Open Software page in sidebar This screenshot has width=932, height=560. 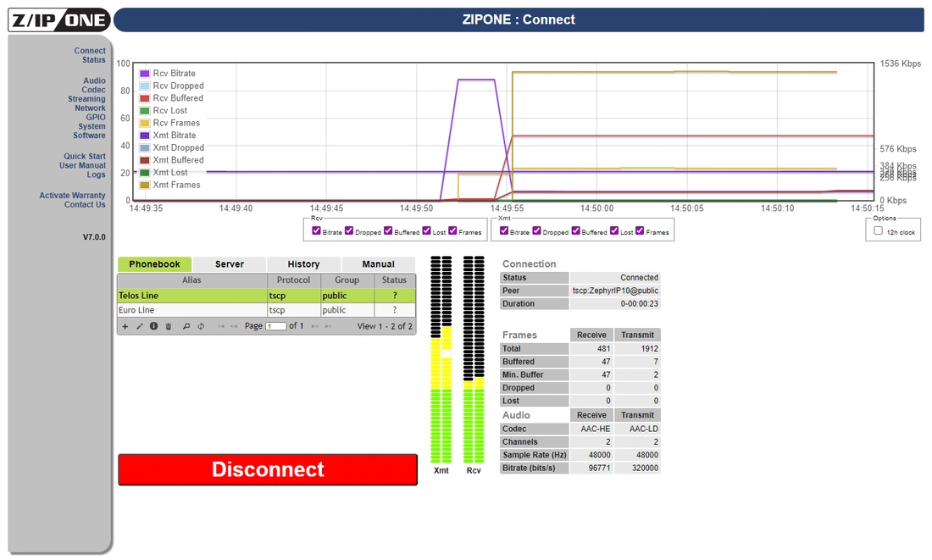pos(90,136)
